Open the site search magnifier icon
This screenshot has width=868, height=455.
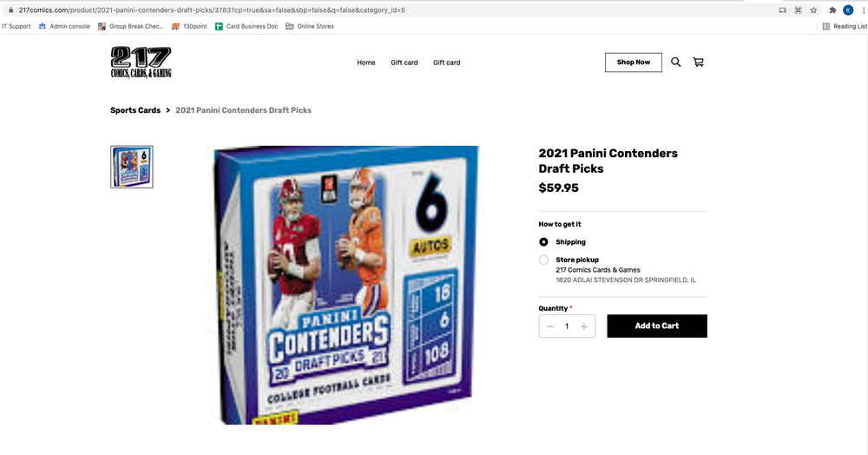(676, 62)
